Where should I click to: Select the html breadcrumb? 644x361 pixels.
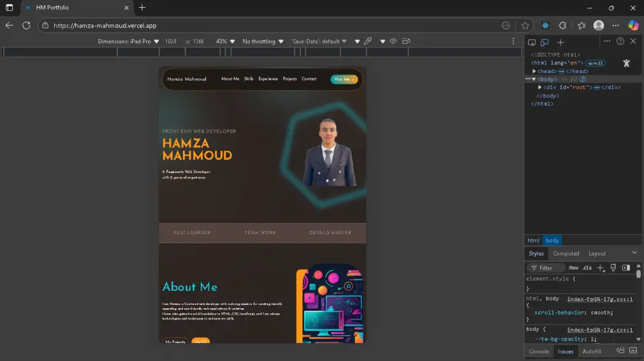(533, 241)
